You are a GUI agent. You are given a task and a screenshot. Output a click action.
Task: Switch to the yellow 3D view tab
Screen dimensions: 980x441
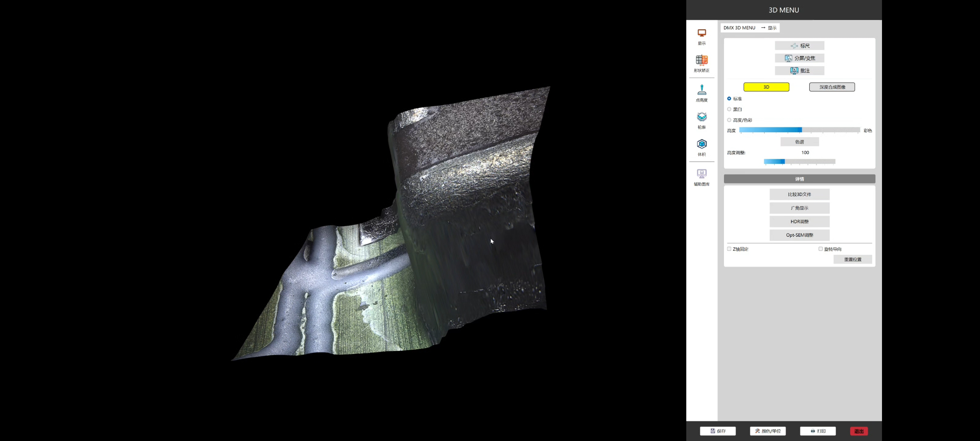point(766,87)
